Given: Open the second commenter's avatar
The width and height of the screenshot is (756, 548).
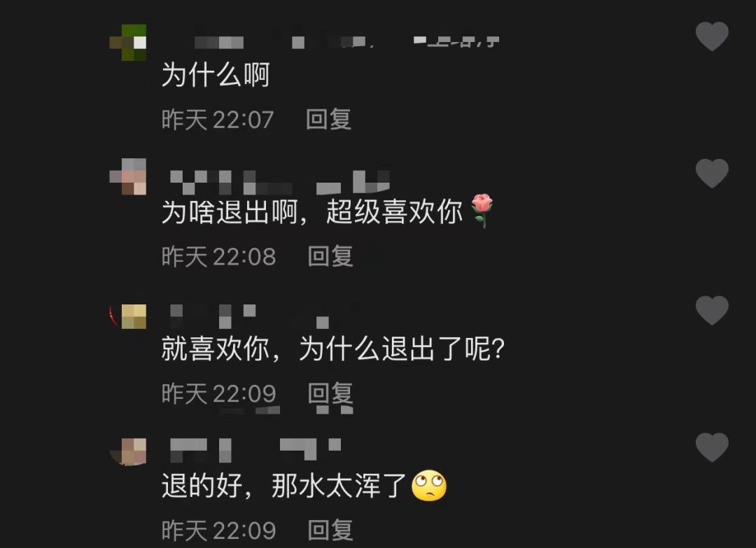Looking at the screenshot, I should (128, 176).
